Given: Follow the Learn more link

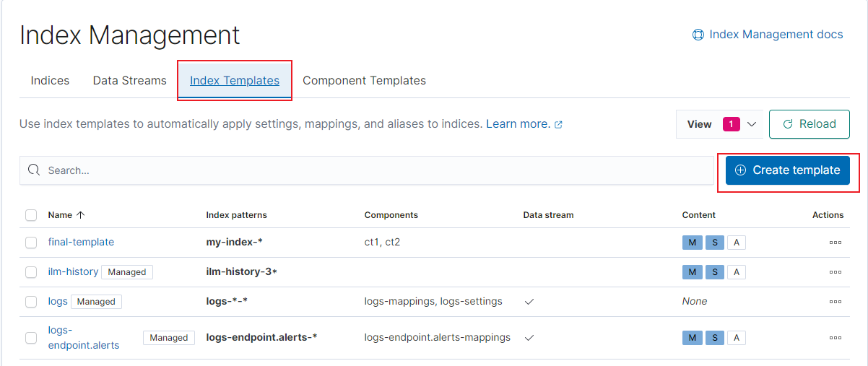Looking at the screenshot, I should pos(518,124).
